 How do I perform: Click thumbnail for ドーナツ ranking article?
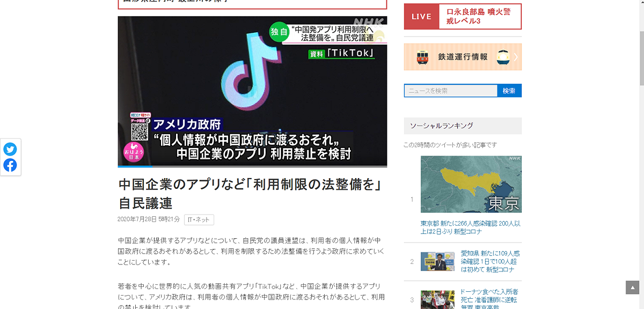(437, 299)
